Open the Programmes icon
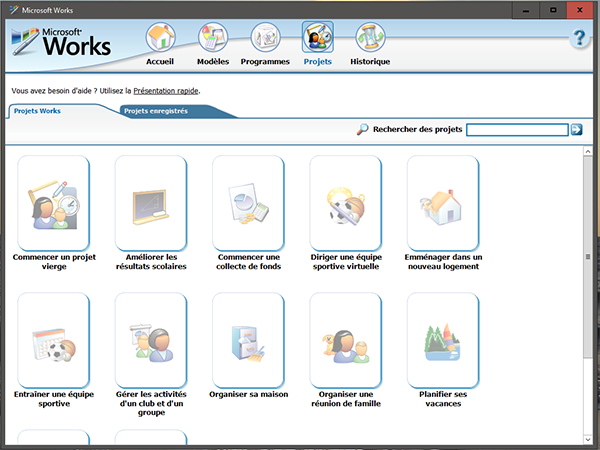This screenshot has width=600, height=450. click(x=265, y=37)
